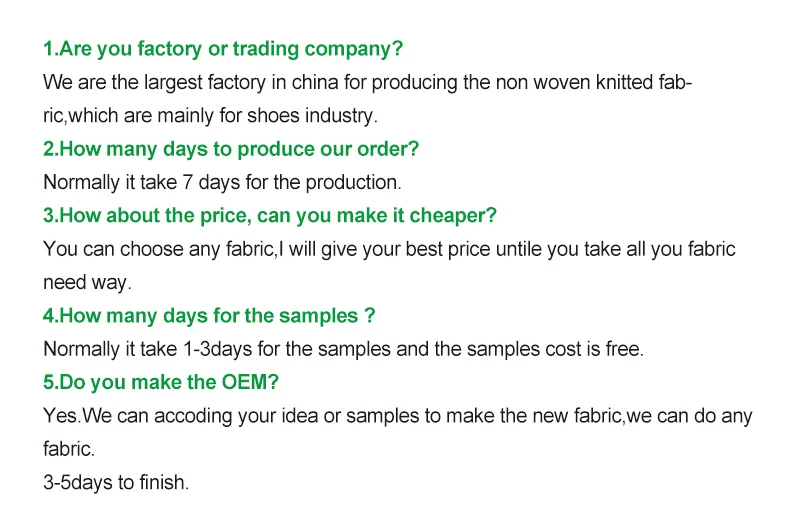Viewport: 790px width, 524px height.
Task: Click the line starting 'You can choose any fabric'
Action: pos(389,249)
